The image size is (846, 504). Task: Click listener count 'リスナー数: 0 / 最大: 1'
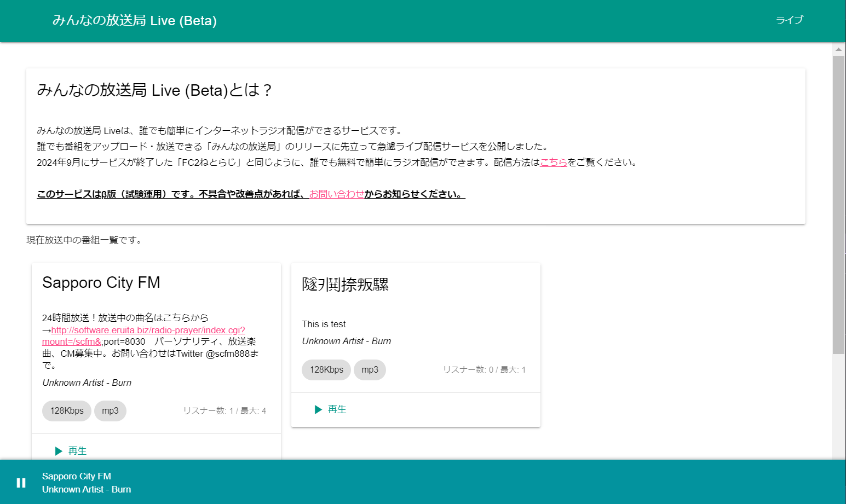484,370
